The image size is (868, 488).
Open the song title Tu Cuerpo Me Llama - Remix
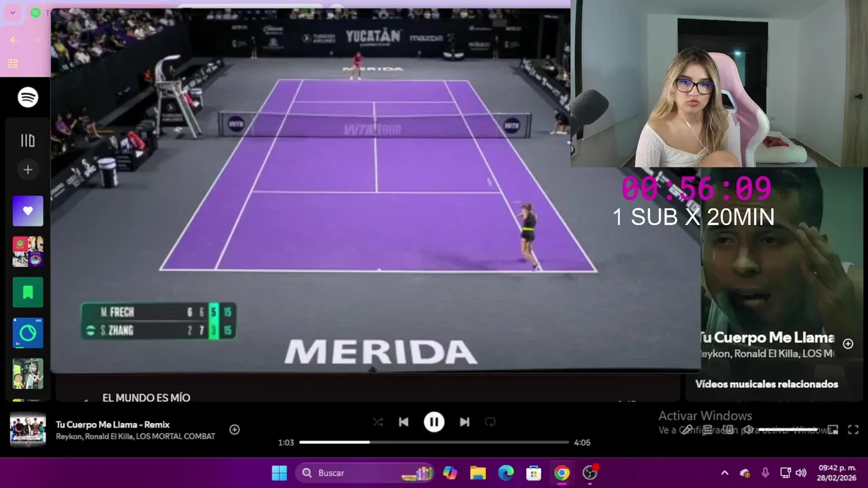coord(113,424)
